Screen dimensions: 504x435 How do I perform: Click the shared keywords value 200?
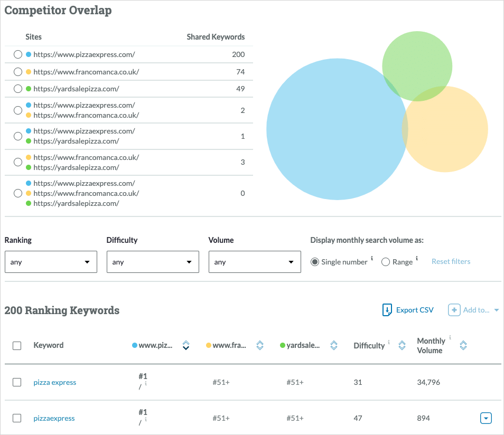point(238,54)
